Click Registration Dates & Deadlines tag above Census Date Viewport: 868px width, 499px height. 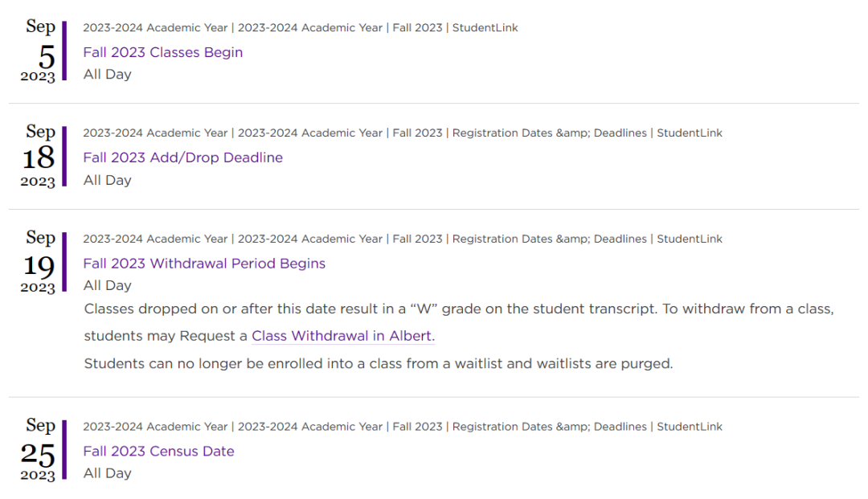coord(549,427)
